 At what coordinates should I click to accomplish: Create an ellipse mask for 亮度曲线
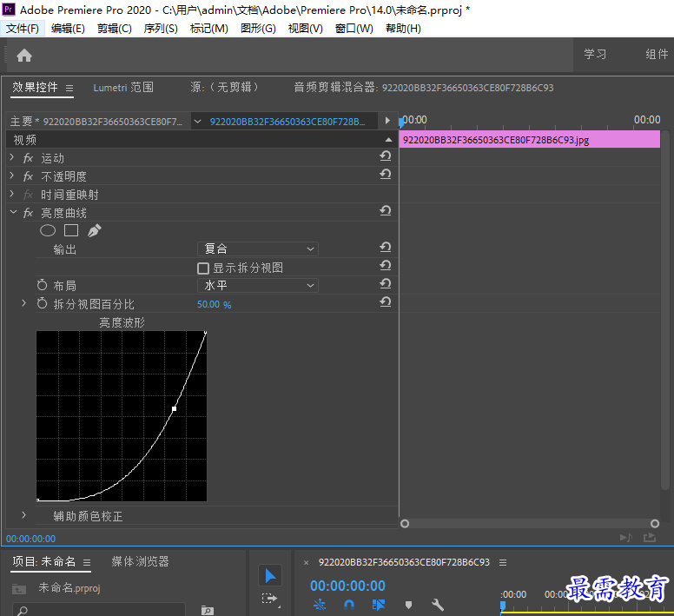point(48,231)
